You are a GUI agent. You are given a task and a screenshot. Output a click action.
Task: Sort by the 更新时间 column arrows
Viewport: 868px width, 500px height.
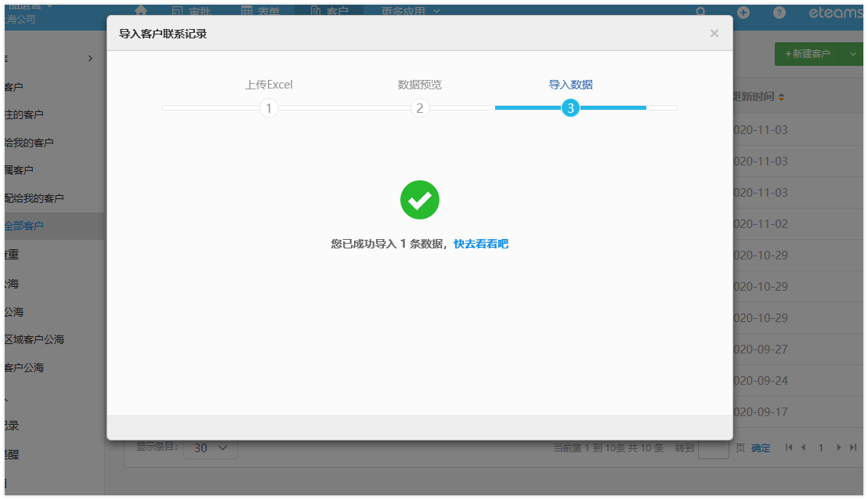pos(781,97)
